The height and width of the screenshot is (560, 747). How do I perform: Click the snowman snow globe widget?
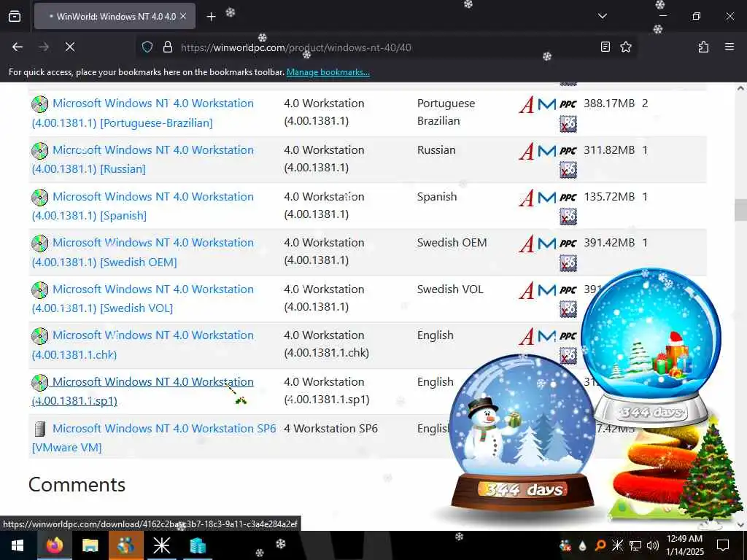coord(522,432)
